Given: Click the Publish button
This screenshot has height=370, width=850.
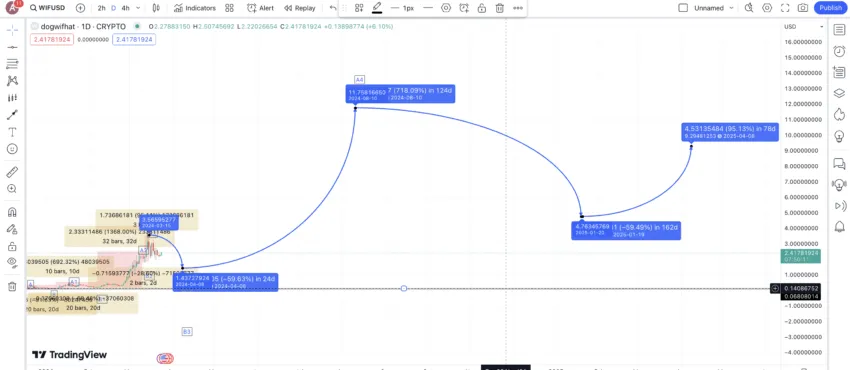Looking at the screenshot, I should pos(830,8).
